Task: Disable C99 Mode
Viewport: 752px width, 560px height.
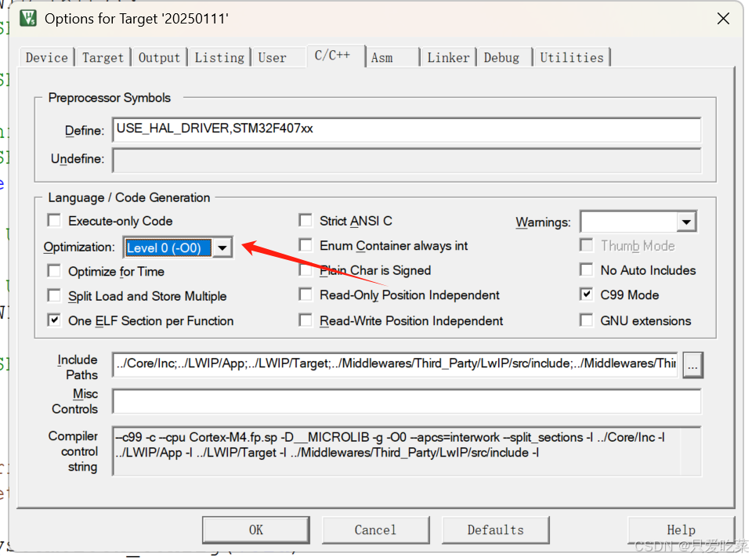Action: 586,295
